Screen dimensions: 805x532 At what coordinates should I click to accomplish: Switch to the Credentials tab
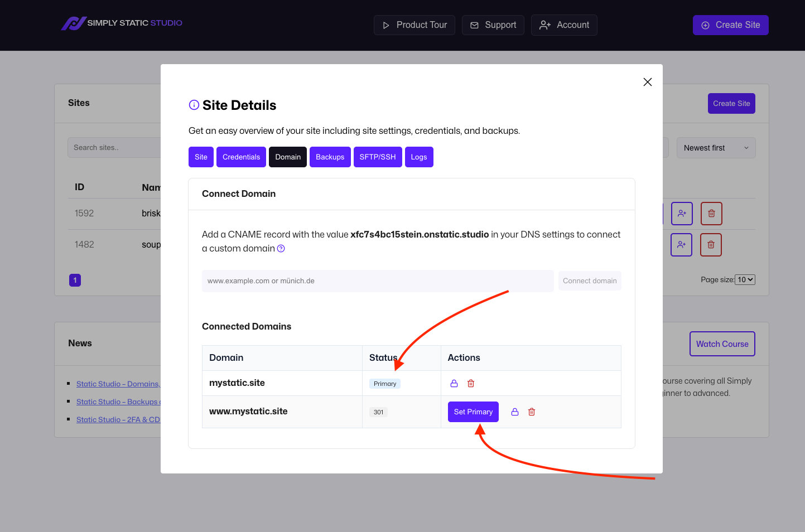click(241, 157)
